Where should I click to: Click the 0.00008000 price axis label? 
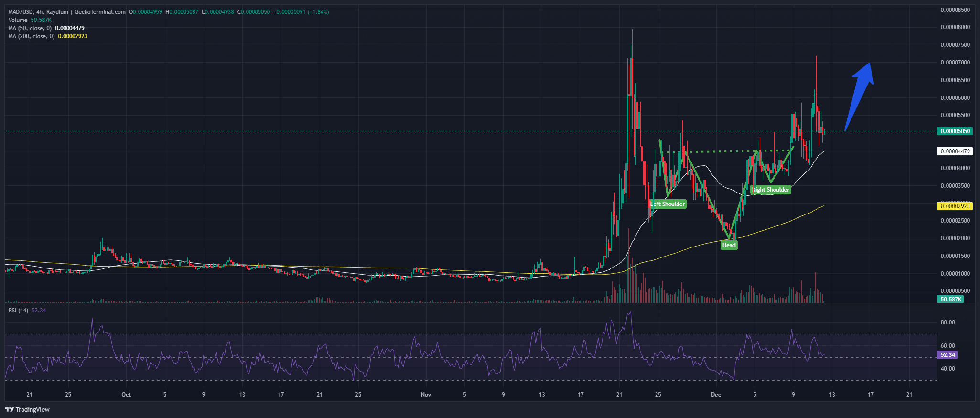click(x=955, y=27)
